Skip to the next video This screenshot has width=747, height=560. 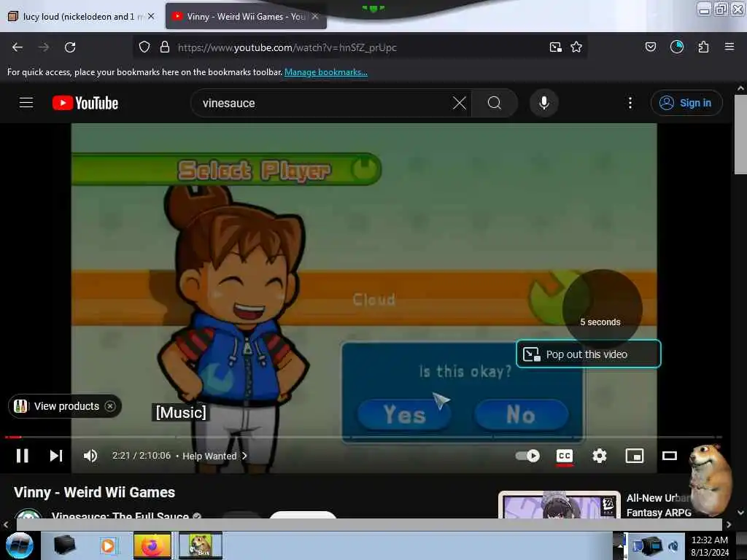56,456
